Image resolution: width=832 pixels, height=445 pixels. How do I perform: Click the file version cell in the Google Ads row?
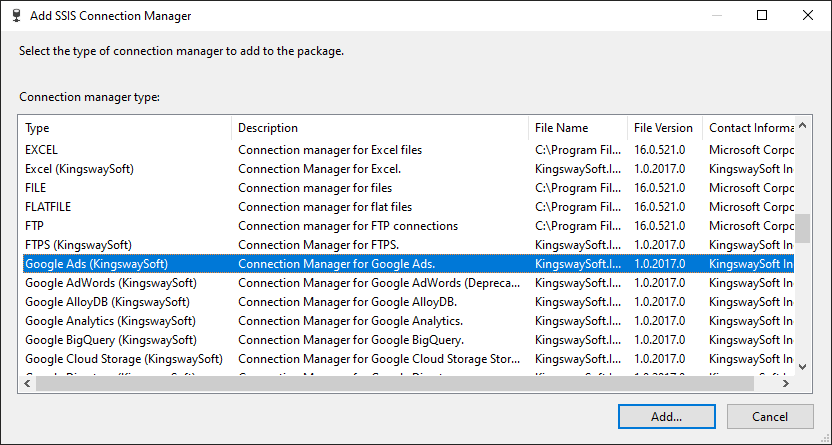(660, 264)
